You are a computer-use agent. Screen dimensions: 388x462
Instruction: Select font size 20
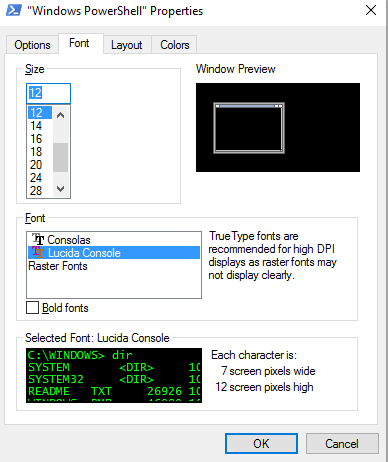coord(40,165)
